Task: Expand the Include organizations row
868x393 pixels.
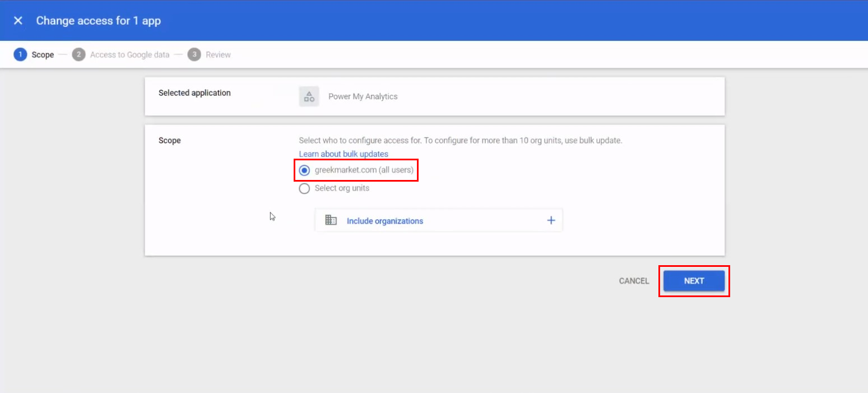Action: [385, 221]
